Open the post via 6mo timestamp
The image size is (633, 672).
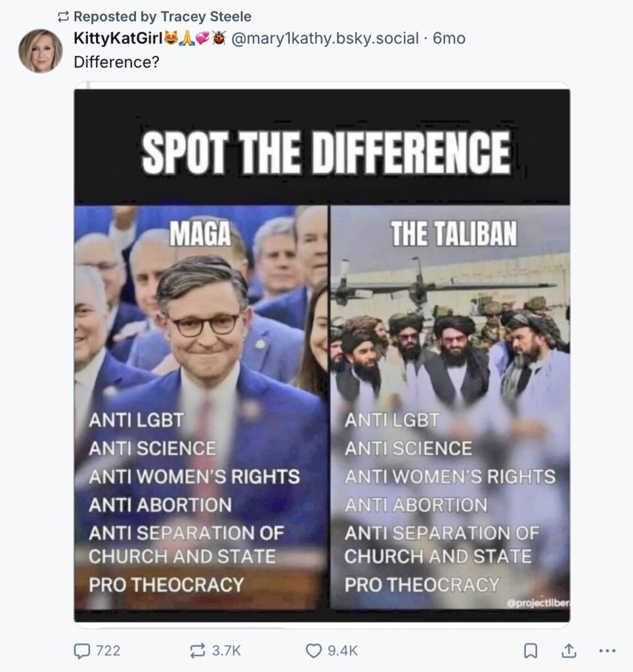(x=449, y=38)
